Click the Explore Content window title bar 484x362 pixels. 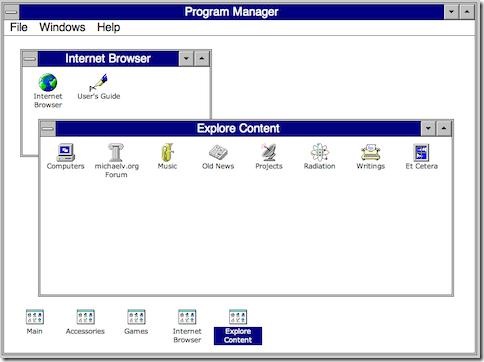click(x=238, y=129)
